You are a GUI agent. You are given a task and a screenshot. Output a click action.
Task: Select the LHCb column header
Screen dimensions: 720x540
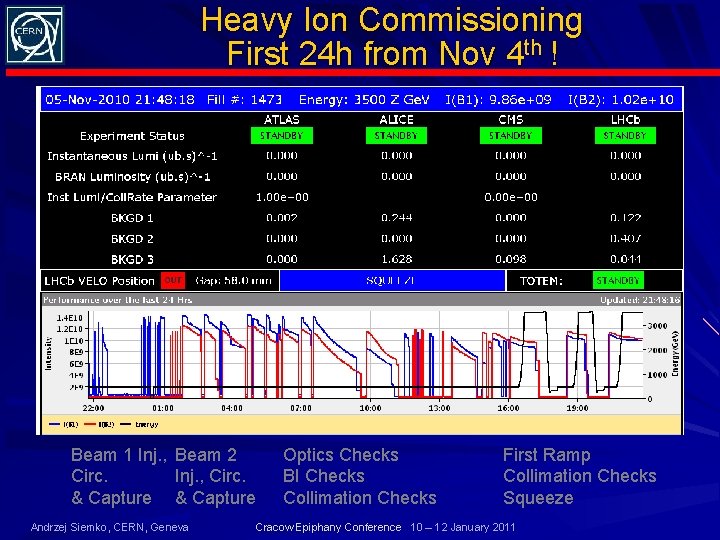(x=625, y=120)
